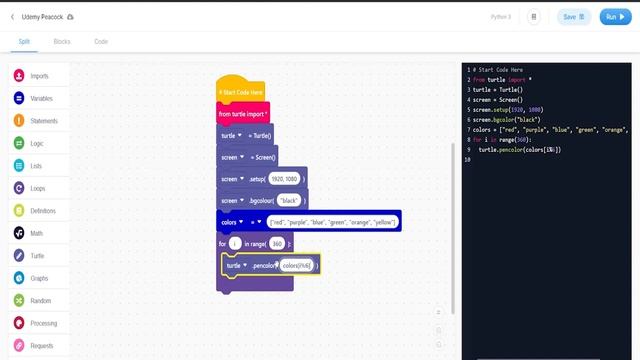Edit the "black" bgcolour value field
The image size is (640, 360).
(x=289, y=200)
